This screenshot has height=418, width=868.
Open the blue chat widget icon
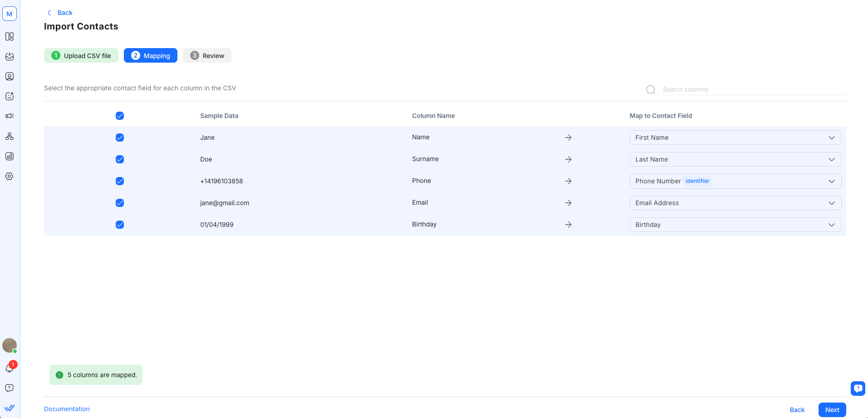858,388
